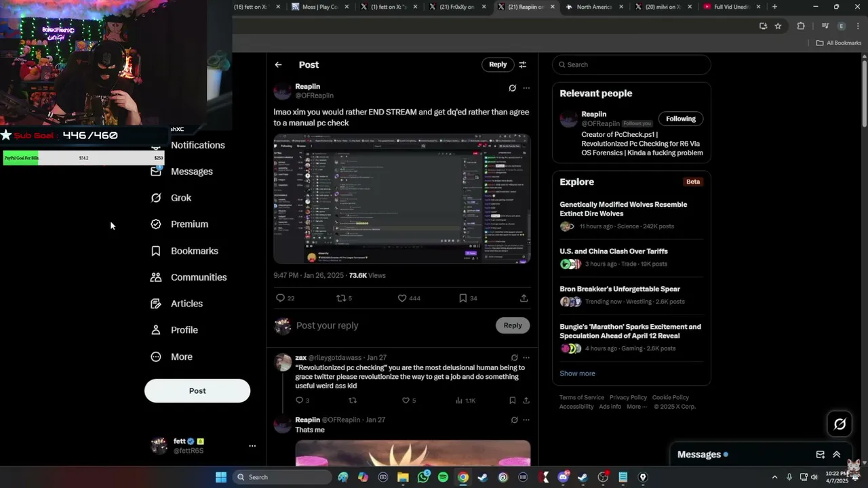Expand the Messages drawer

coord(837,455)
